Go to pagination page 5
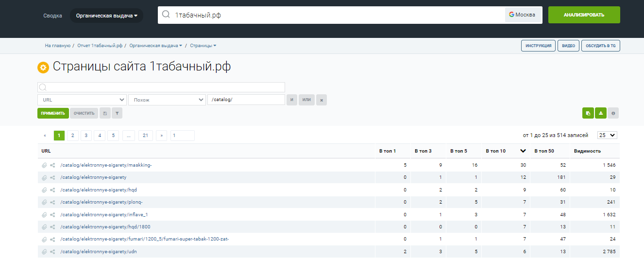Screen dimensions: 644x260 [113, 136]
